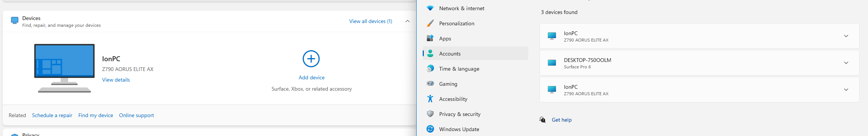Click the Get help link
Viewport: 868px width, 136px height.
[x=562, y=120]
